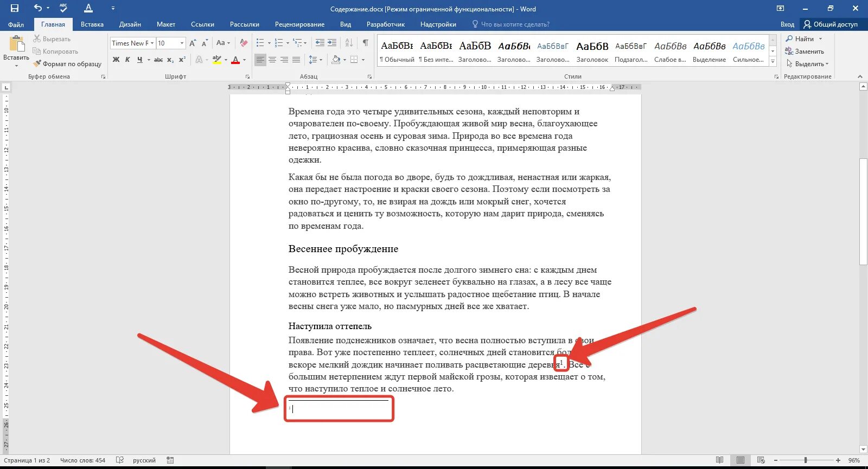Open the font color dropdown arrow

tap(244, 60)
